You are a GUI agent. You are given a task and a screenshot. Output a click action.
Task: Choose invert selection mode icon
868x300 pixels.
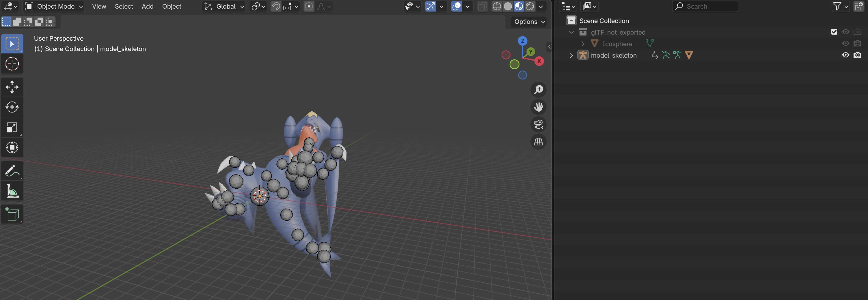[39, 22]
